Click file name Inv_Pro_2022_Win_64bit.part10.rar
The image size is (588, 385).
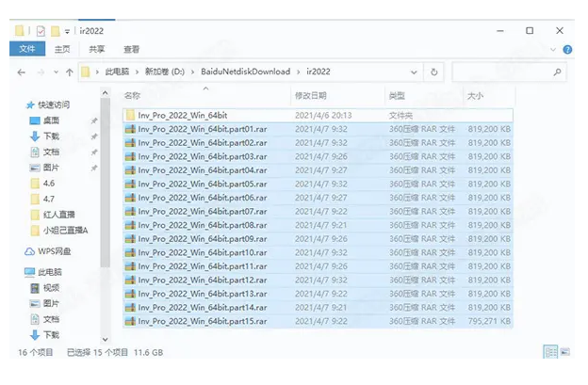coord(203,253)
